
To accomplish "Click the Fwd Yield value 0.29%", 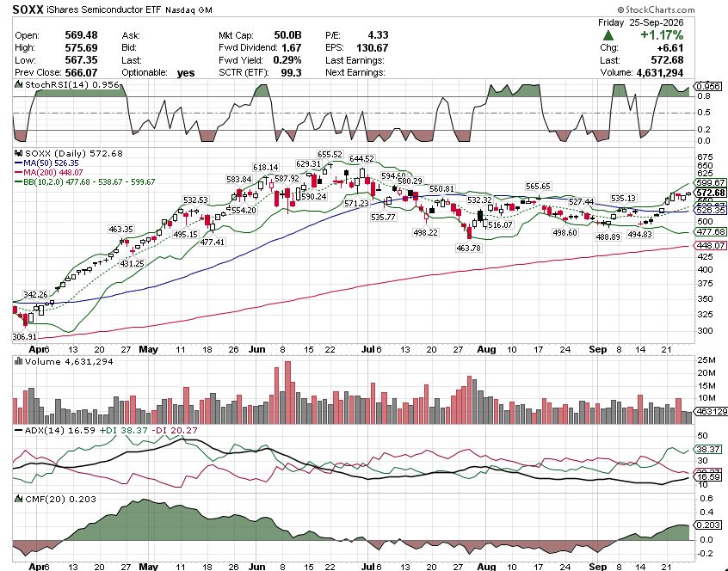I will click(287, 60).
